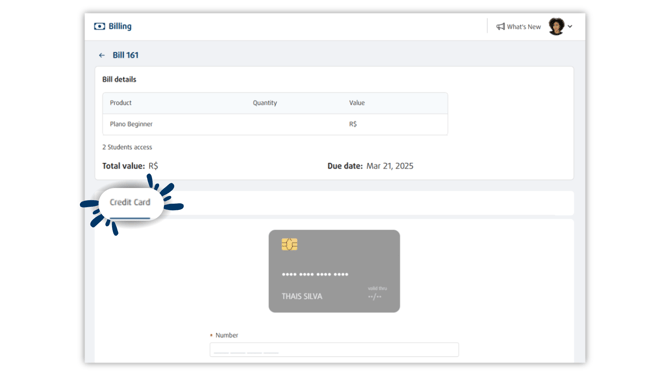Click the Bill details heading
The width and height of the screenshot is (670, 376).
(119, 79)
